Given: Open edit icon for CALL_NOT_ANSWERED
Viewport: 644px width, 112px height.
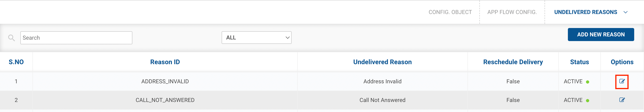Looking at the screenshot, I should (622, 100).
